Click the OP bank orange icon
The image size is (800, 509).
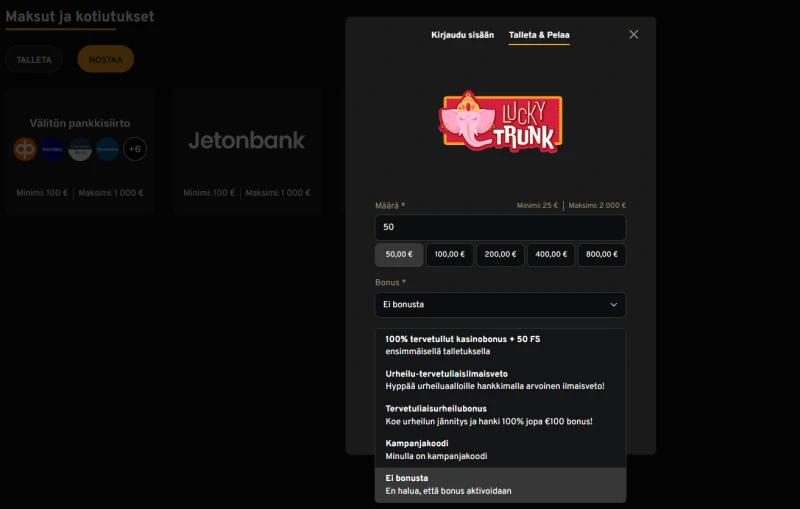pyautogui.click(x=25, y=150)
